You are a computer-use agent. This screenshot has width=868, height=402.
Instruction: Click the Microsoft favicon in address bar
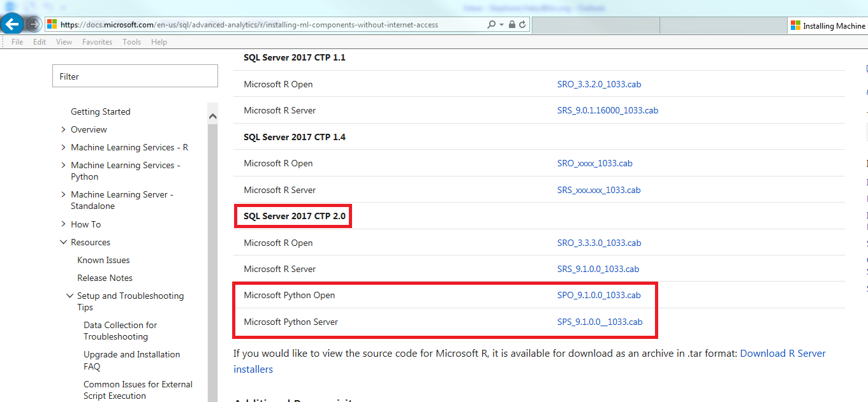pyautogui.click(x=52, y=25)
